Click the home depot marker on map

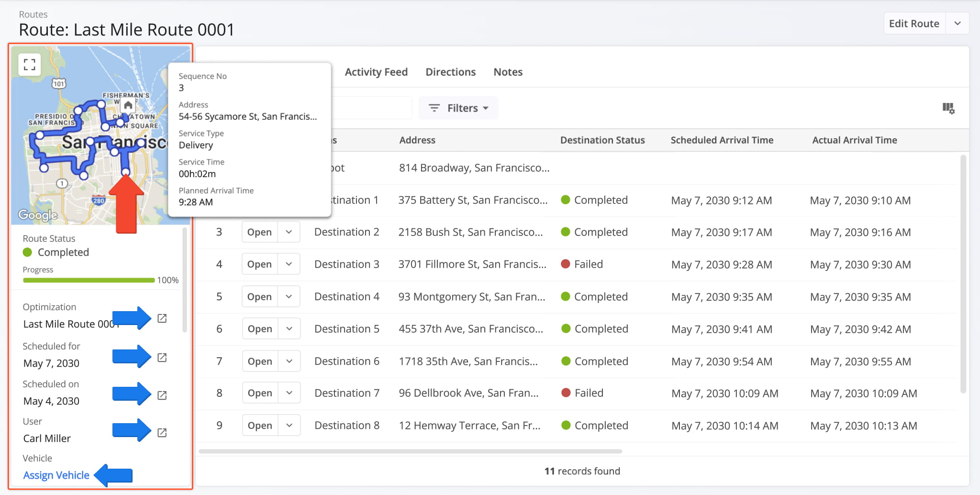[128, 105]
